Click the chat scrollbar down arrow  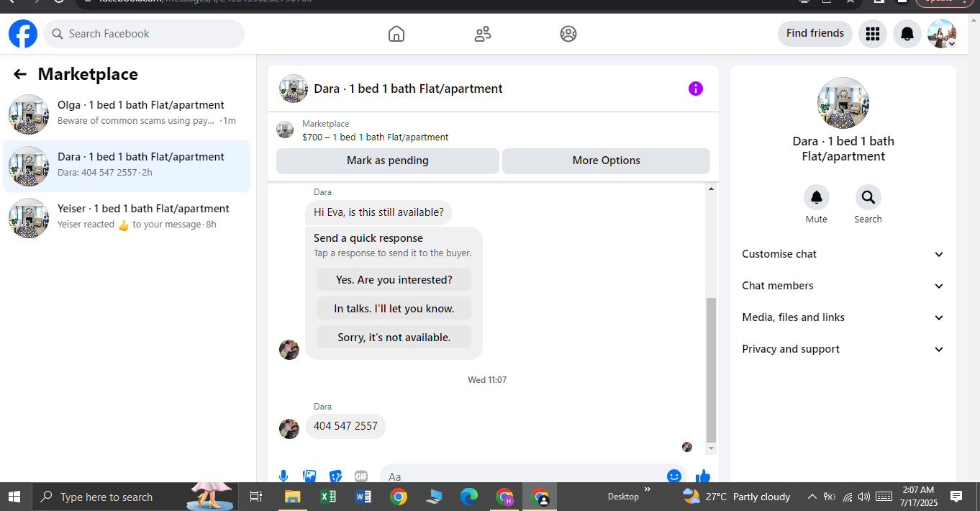tap(712, 448)
